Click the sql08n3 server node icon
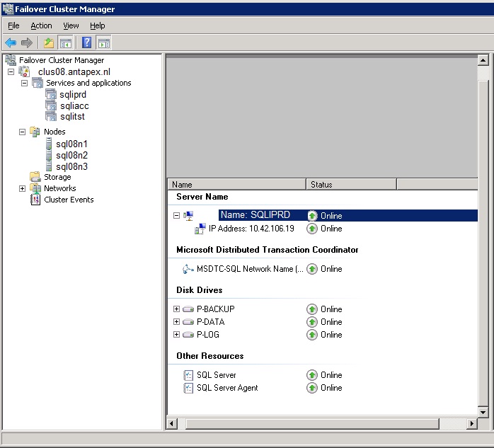The height and width of the screenshot is (448, 494). [x=49, y=166]
